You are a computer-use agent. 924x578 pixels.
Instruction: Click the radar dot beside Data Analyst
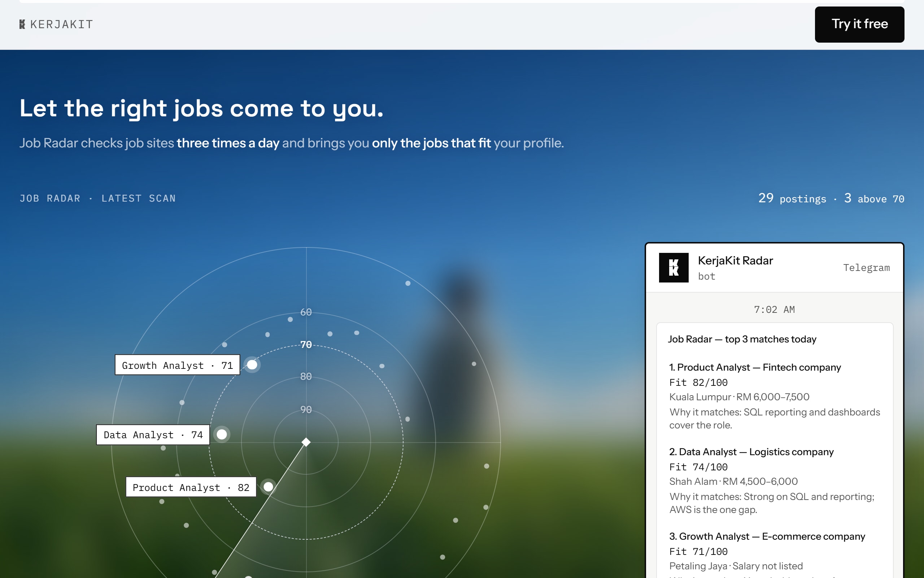point(222,434)
